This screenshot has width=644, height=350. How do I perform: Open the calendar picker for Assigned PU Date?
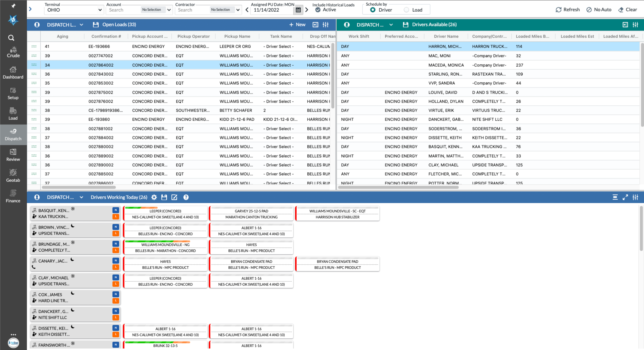coord(298,10)
